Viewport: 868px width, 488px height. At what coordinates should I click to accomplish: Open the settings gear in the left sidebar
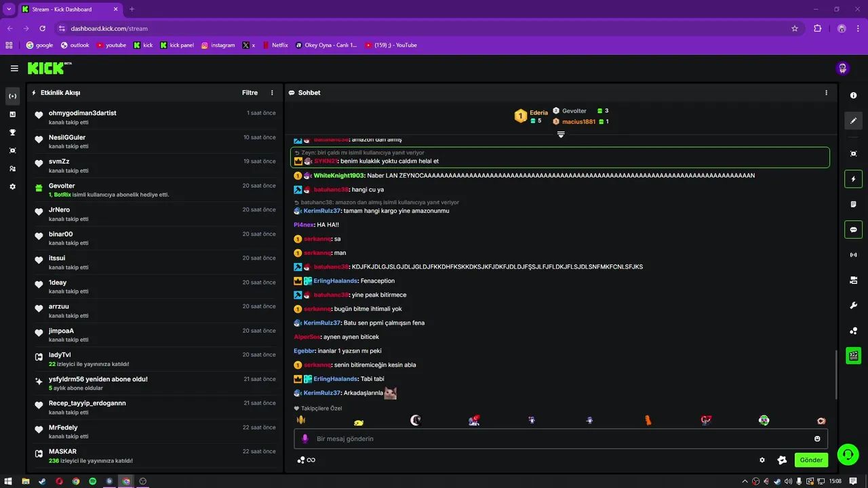tap(12, 186)
